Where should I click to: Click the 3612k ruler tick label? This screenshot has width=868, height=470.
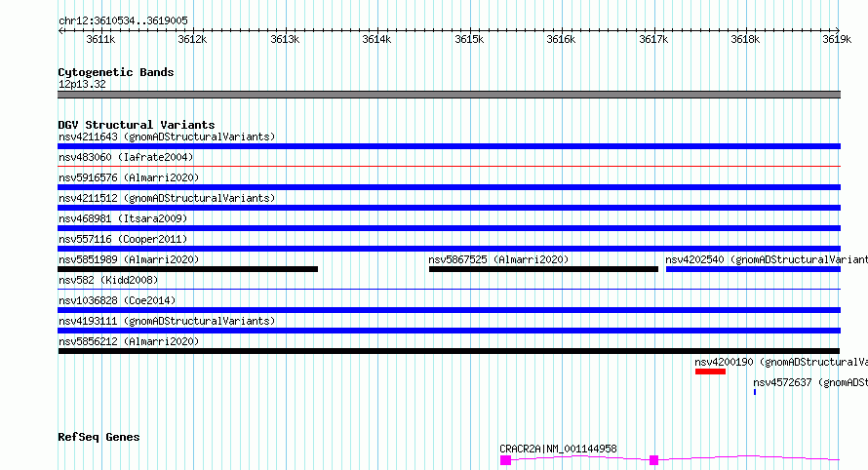point(192,39)
